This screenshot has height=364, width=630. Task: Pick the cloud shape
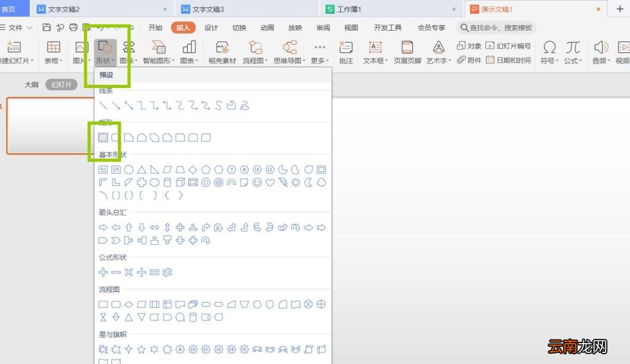point(321,183)
